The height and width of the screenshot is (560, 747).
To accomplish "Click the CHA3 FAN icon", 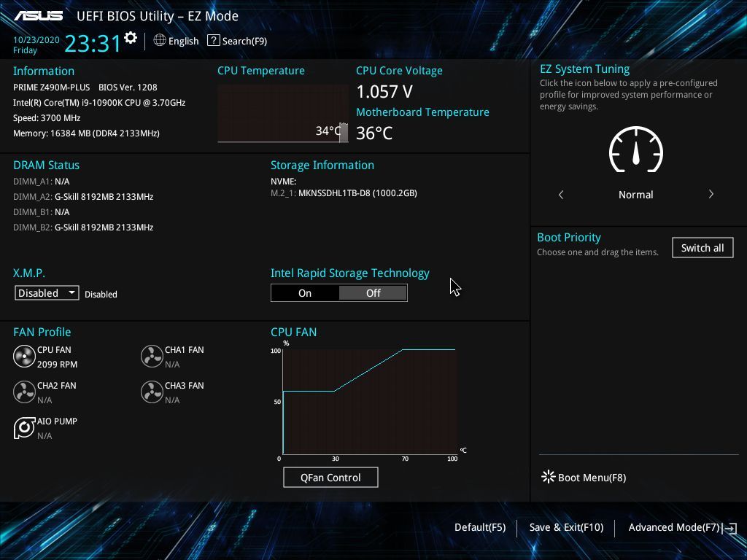I will click(x=152, y=392).
